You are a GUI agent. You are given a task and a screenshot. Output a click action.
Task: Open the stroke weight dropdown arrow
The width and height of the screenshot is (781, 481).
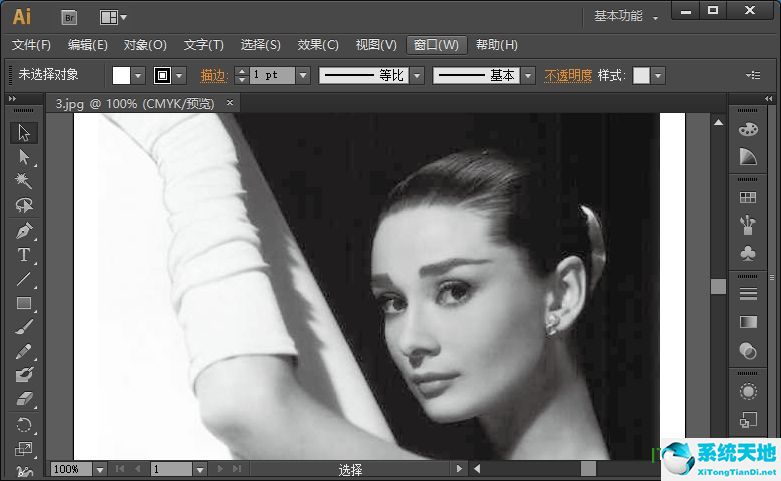coord(303,75)
